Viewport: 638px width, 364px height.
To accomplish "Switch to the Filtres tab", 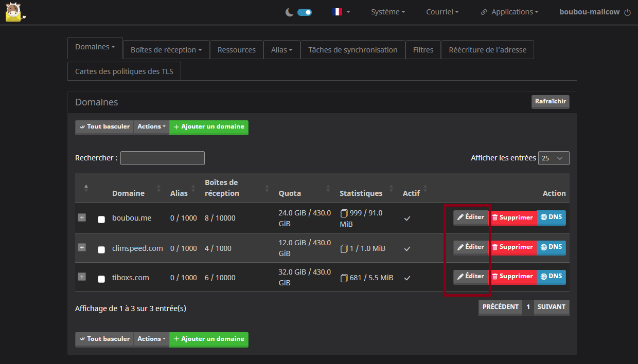I will pos(423,50).
